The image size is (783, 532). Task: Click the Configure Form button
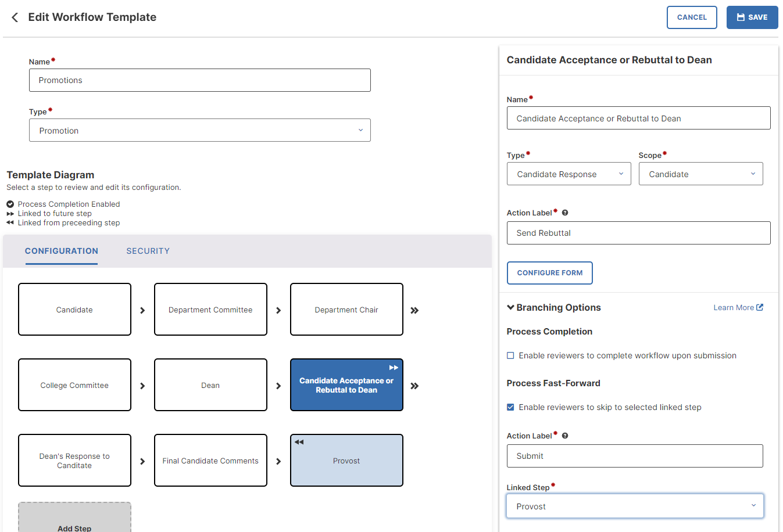[550, 273]
